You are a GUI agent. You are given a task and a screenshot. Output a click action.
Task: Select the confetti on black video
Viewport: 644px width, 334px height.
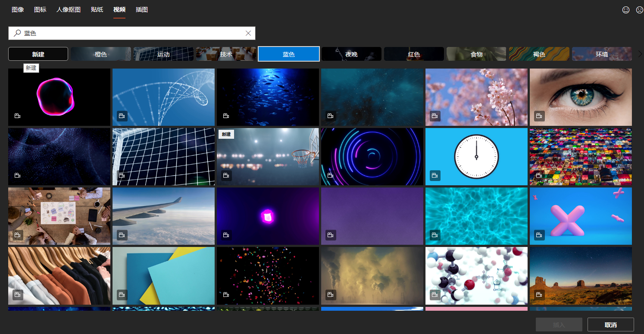point(268,276)
